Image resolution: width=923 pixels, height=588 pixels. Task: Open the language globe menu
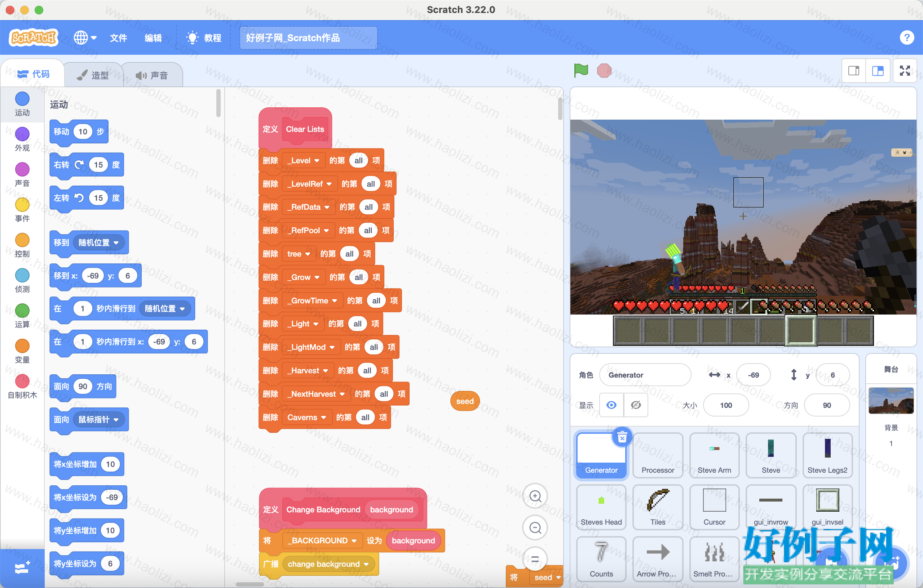(x=85, y=37)
